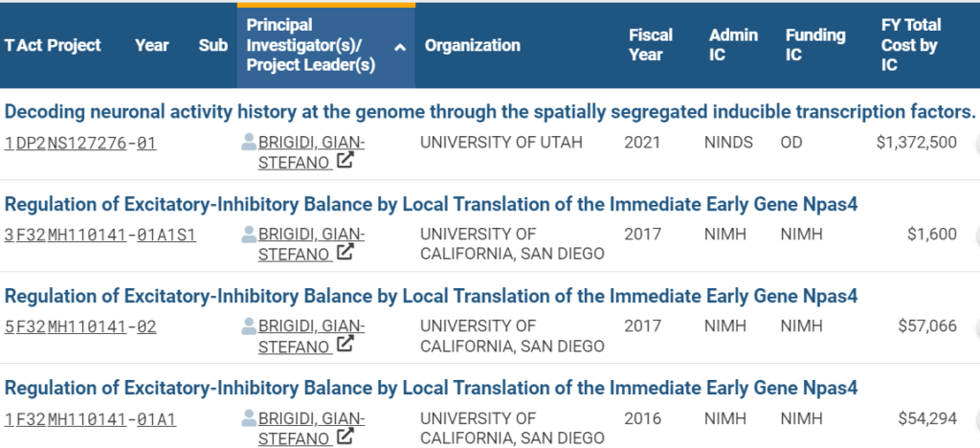Viewport: 980px width, 448px height.
Task: Toggle sort arrow on Principal Investigator column
Action: click(x=401, y=47)
